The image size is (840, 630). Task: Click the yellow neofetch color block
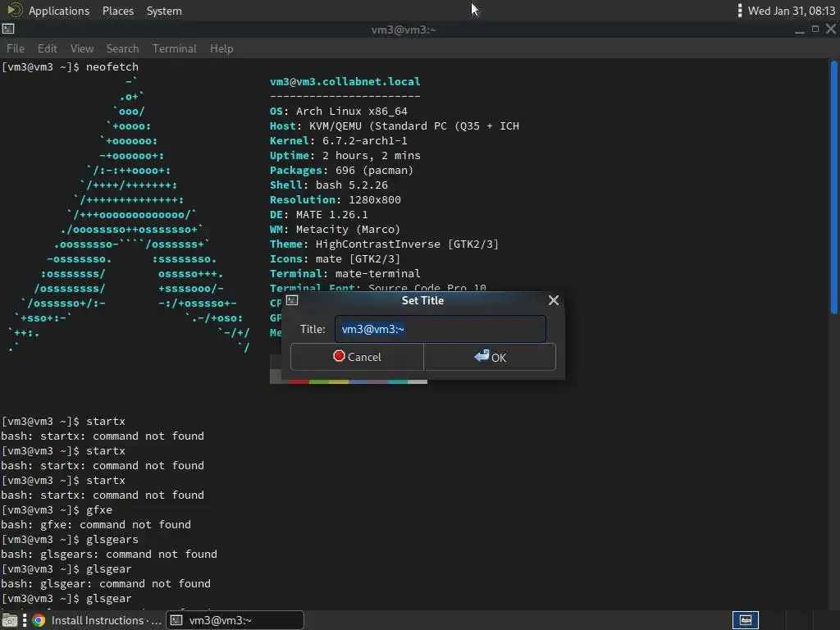coord(339,382)
